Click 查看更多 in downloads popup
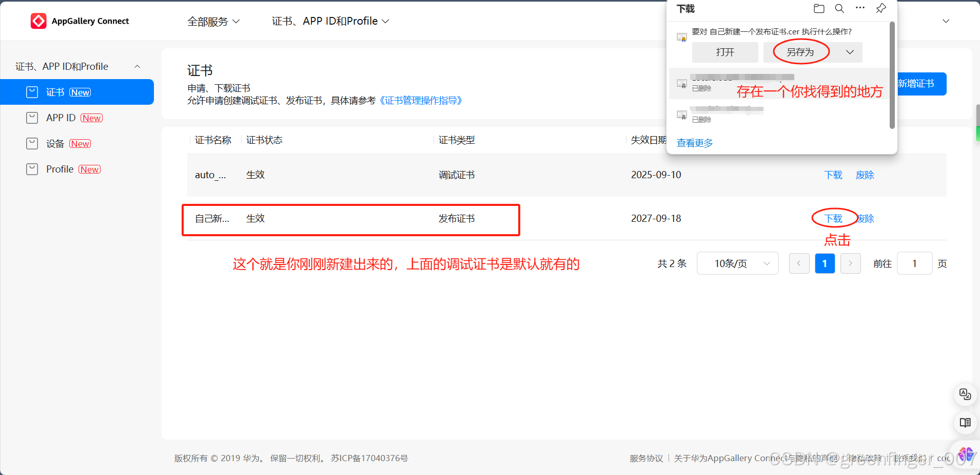 (695, 143)
